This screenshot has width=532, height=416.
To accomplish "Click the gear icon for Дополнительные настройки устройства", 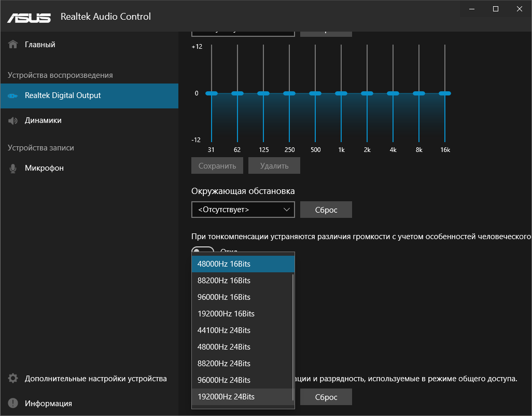I will pyautogui.click(x=12, y=379).
